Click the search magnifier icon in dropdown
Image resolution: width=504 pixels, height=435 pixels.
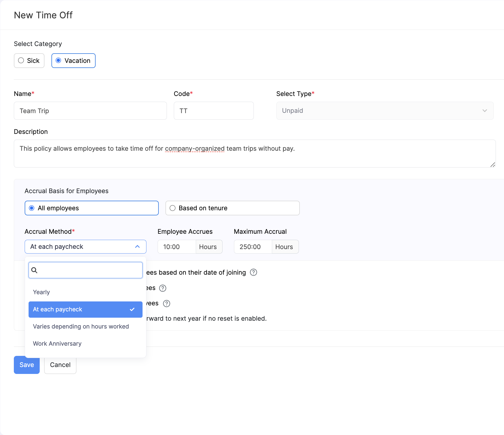click(35, 270)
